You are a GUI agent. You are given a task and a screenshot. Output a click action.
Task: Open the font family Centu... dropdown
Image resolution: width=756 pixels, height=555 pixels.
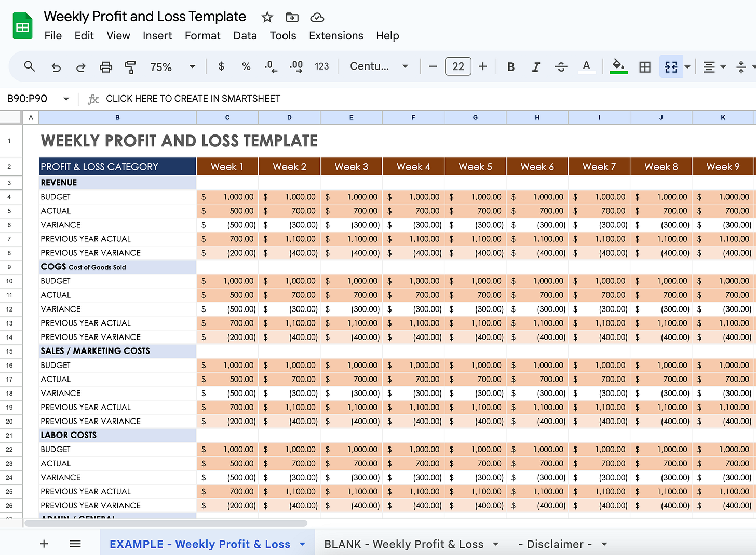[379, 66]
